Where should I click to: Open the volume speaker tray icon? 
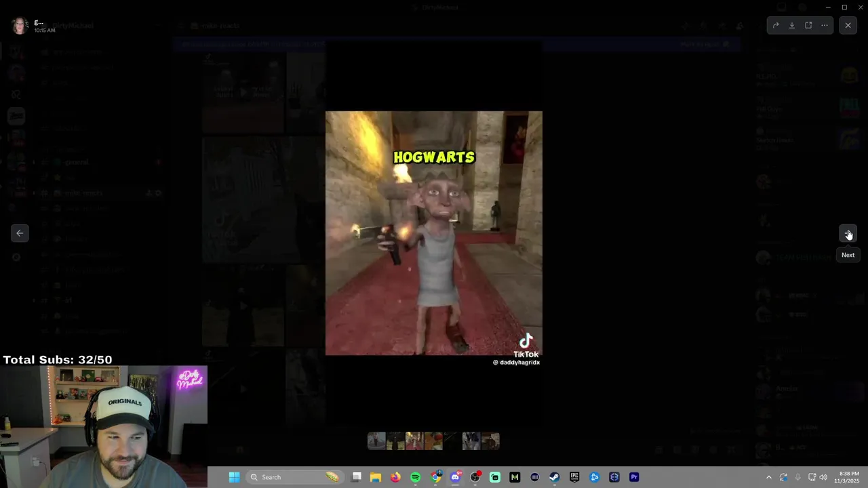click(x=823, y=477)
